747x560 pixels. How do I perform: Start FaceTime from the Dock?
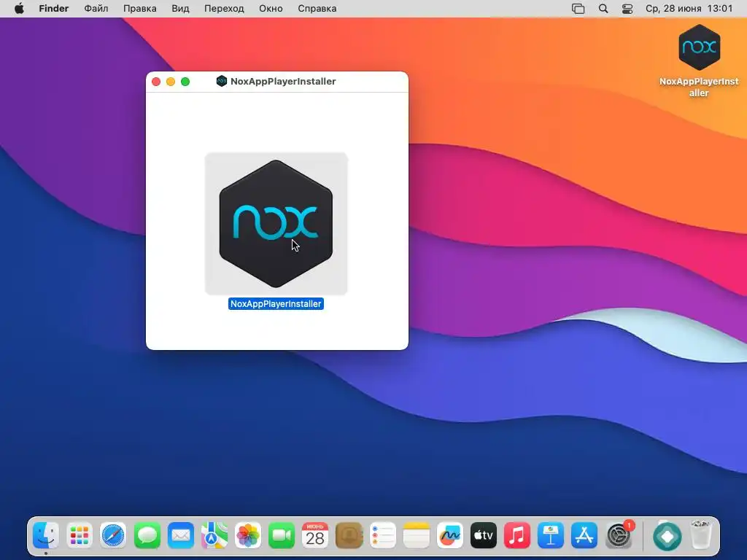282,535
